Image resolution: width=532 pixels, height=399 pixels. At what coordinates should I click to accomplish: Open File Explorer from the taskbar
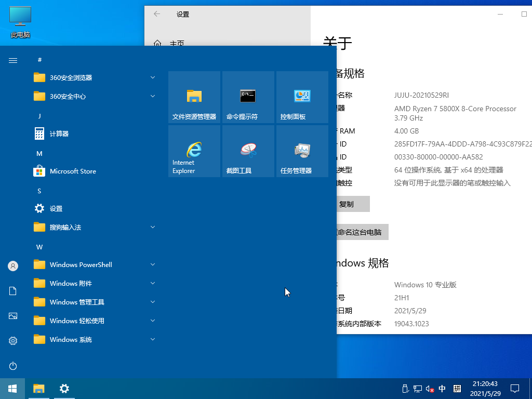click(38, 389)
